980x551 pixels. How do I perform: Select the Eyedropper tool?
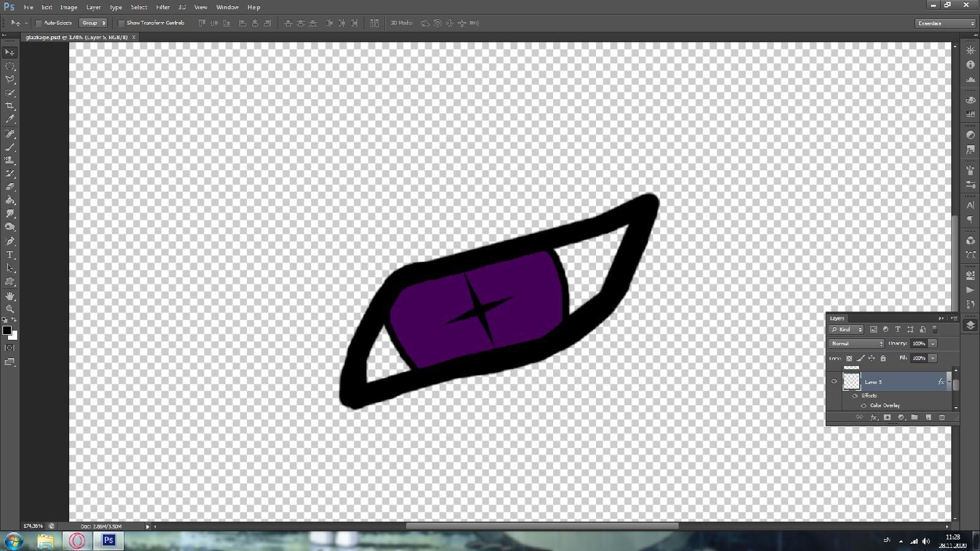pos(10,119)
